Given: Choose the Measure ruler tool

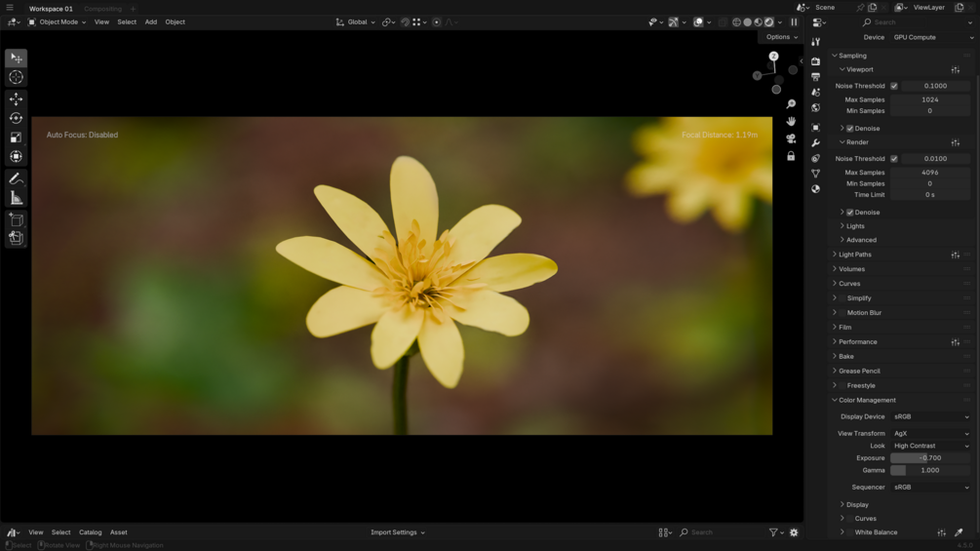Looking at the screenshot, I should coord(17,198).
